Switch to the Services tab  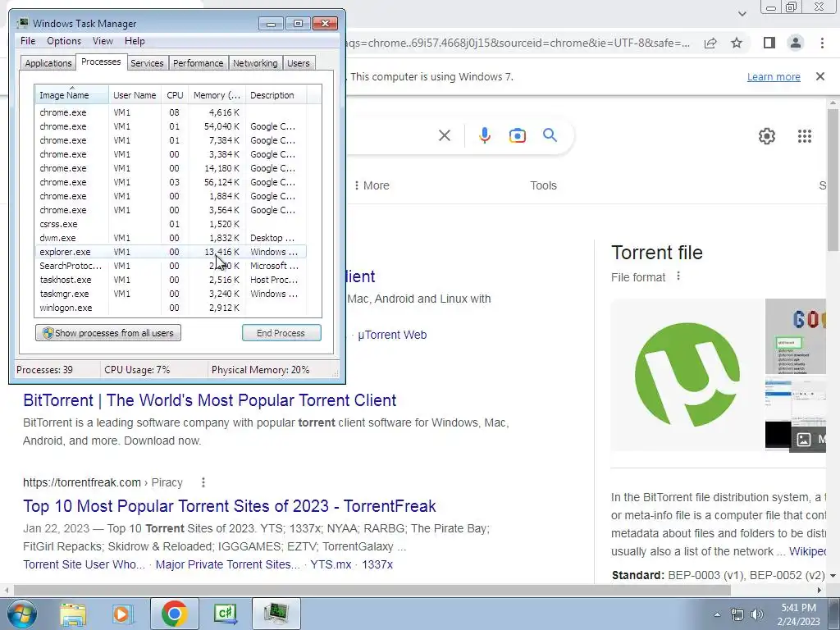click(147, 63)
